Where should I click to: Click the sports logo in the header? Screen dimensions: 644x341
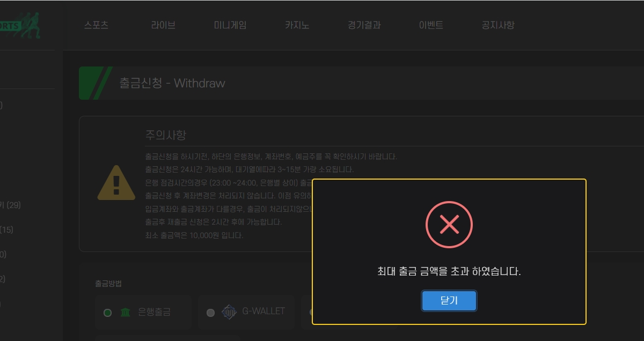click(x=20, y=26)
